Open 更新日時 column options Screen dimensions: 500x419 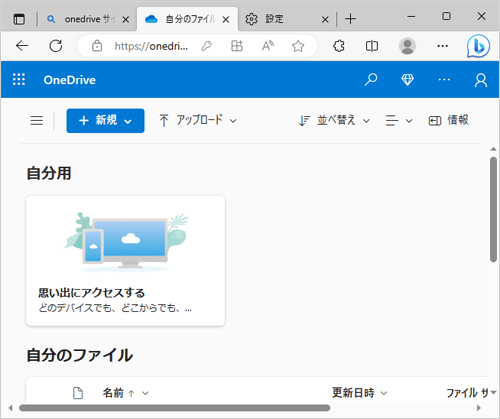(x=360, y=393)
